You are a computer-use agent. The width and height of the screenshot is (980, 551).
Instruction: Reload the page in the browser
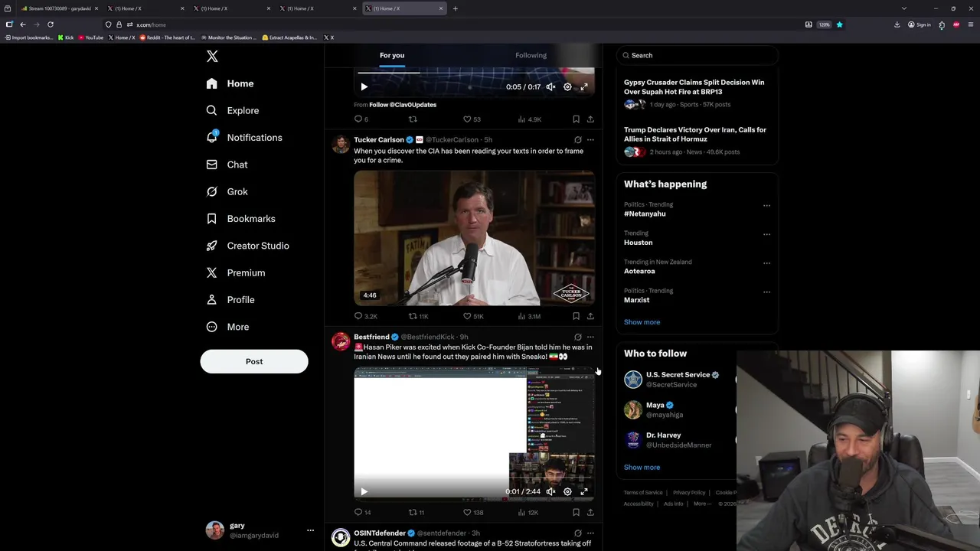(51, 24)
